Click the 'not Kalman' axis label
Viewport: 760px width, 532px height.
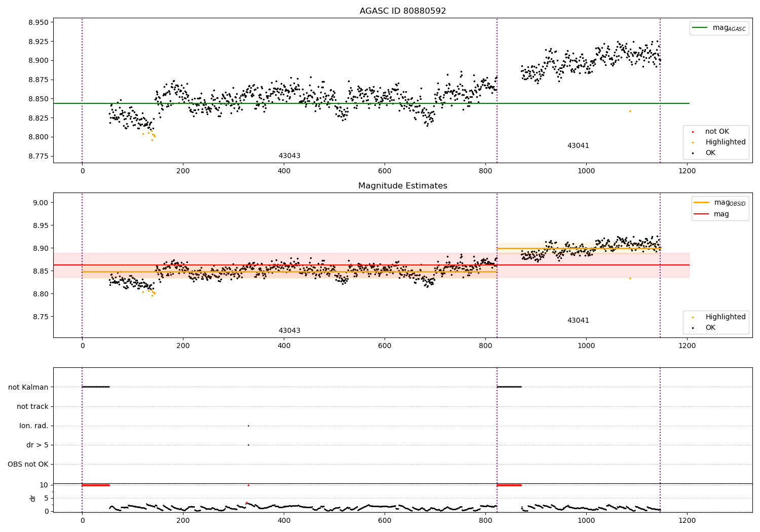click(x=28, y=388)
